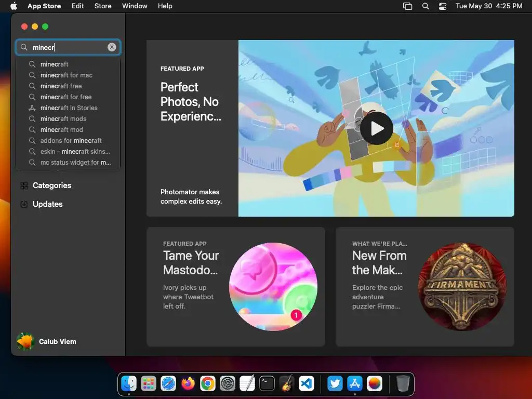
Task: Clear the search field with the X button
Action: [x=112, y=47]
